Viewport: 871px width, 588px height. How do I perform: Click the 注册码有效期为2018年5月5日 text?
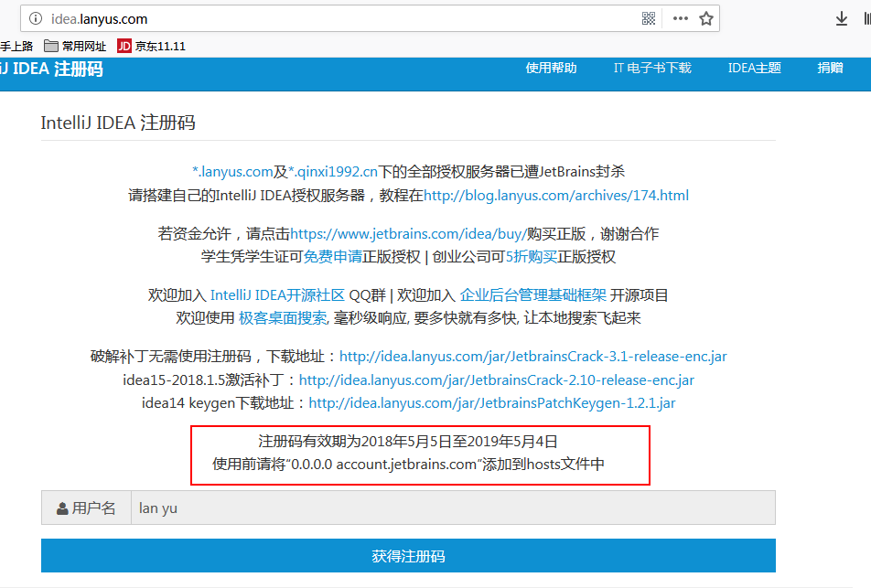click(408, 442)
